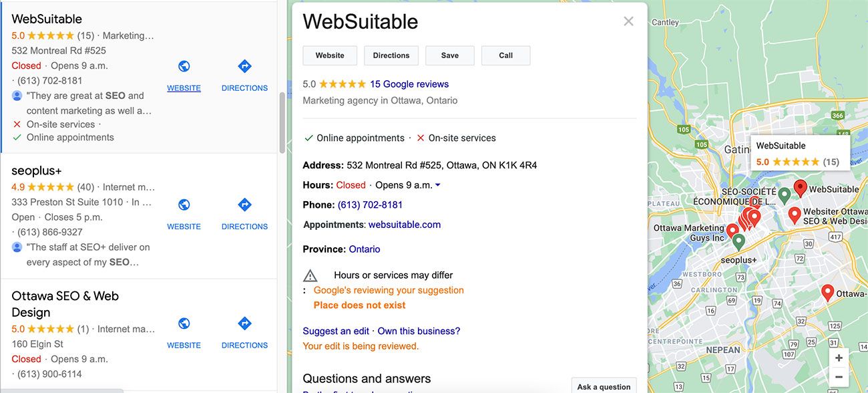Click the reviewer avatar under seoplus+ listing
This screenshot has height=393, width=868.
[17, 247]
